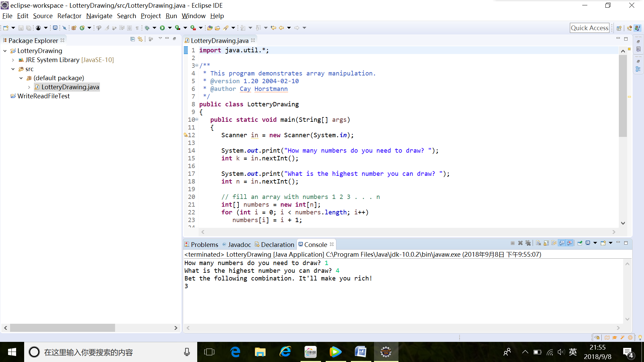The height and width of the screenshot is (362, 644).
Task: Open the Run button dropdown arrow
Action: tap(170, 28)
